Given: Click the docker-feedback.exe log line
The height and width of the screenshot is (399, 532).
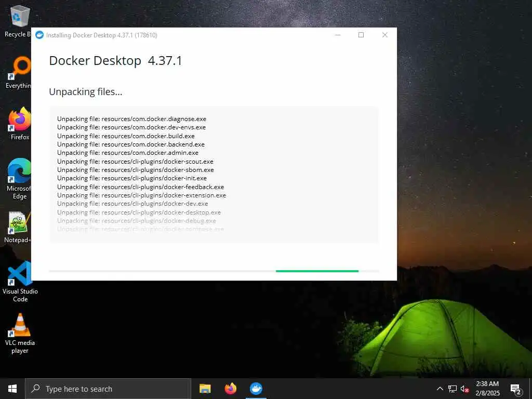Looking at the screenshot, I should pos(140,187).
